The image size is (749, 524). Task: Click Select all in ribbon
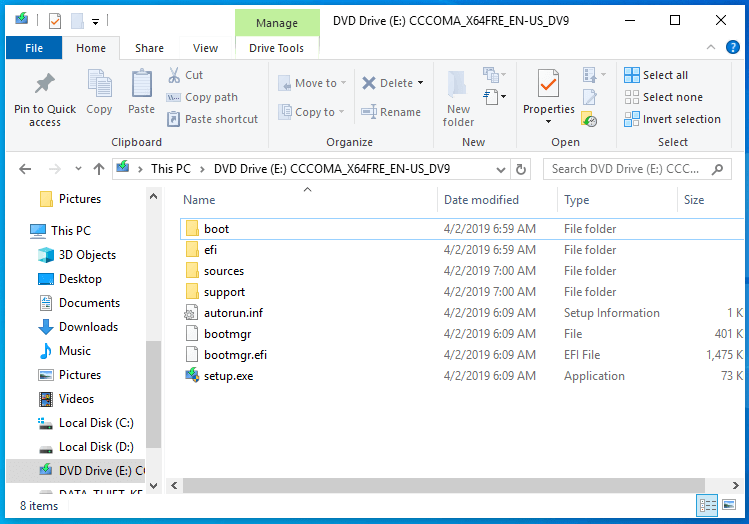(x=656, y=75)
